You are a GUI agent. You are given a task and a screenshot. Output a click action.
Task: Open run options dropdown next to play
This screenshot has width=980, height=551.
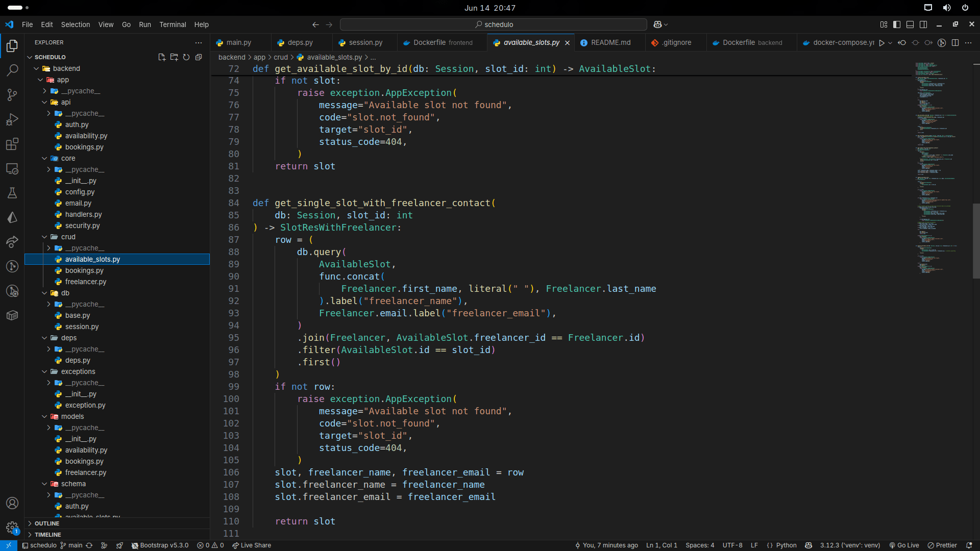coord(890,43)
